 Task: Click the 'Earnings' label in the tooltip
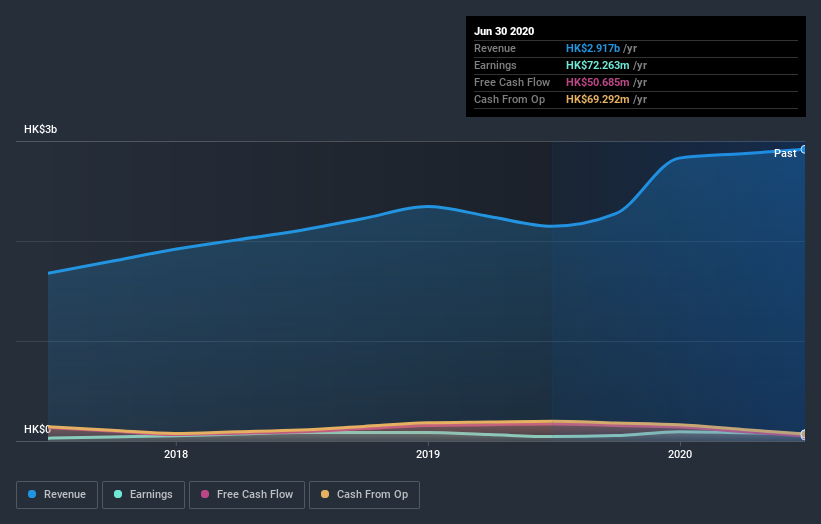(x=495, y=65)
